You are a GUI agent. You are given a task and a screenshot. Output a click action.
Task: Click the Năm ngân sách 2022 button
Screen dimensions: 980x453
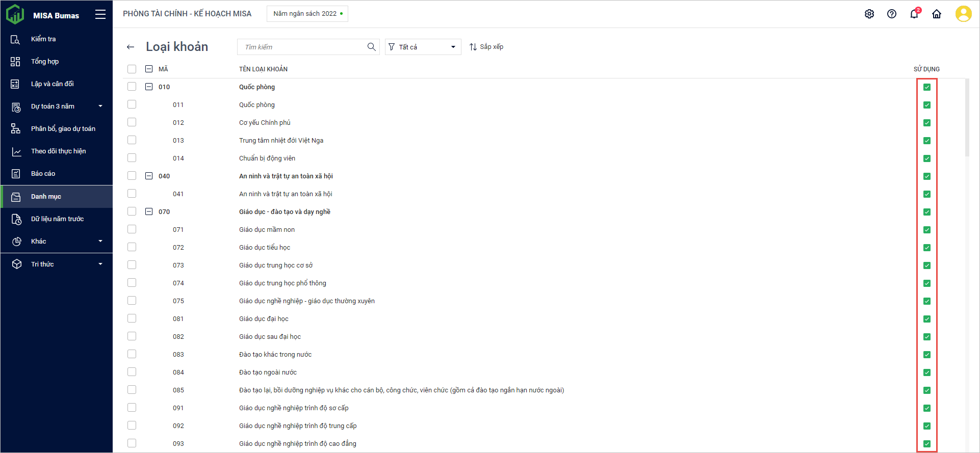pos(307,14)
